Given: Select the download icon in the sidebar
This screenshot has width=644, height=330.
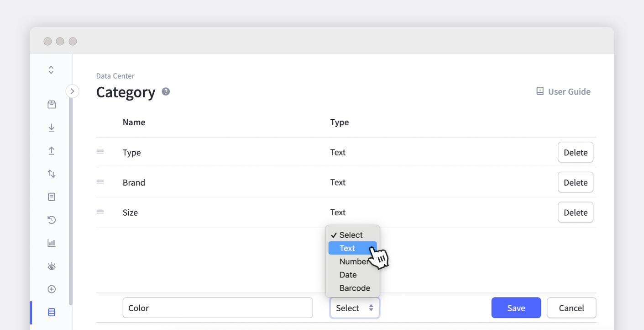Looking at the screenshot, I should point(52,128).
